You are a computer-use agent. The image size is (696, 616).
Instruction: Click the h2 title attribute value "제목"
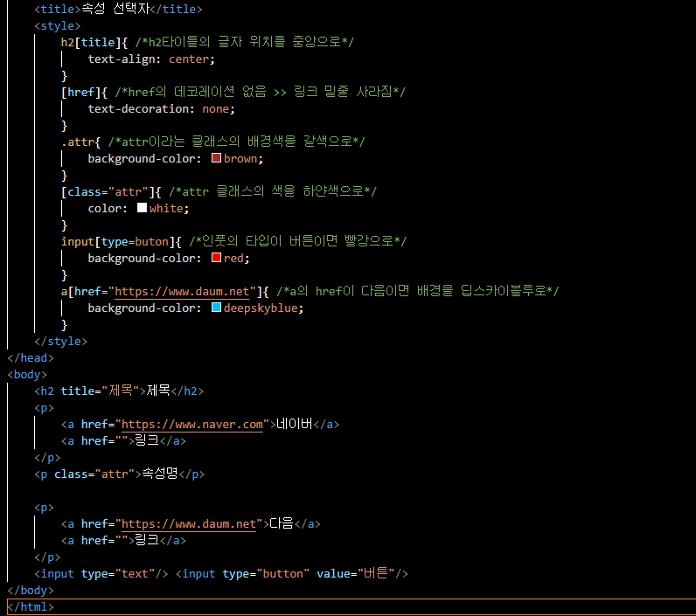[121, 391]
